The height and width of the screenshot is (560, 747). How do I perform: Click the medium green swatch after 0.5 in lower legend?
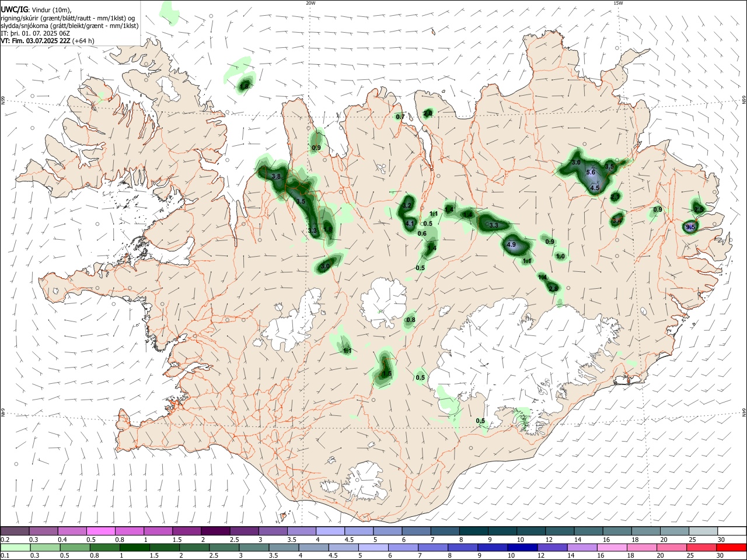coord(75,548)
